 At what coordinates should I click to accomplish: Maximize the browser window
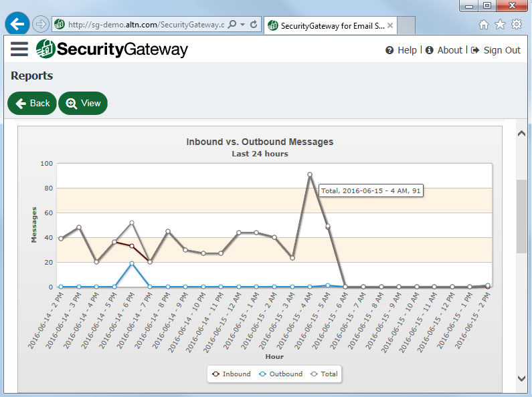click(487, 6)
